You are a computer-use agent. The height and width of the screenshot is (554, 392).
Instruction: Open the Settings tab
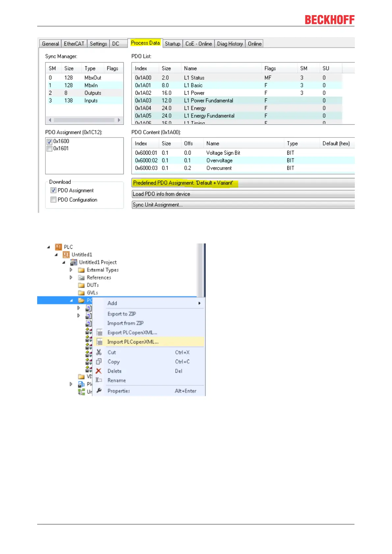click(98, 44)
